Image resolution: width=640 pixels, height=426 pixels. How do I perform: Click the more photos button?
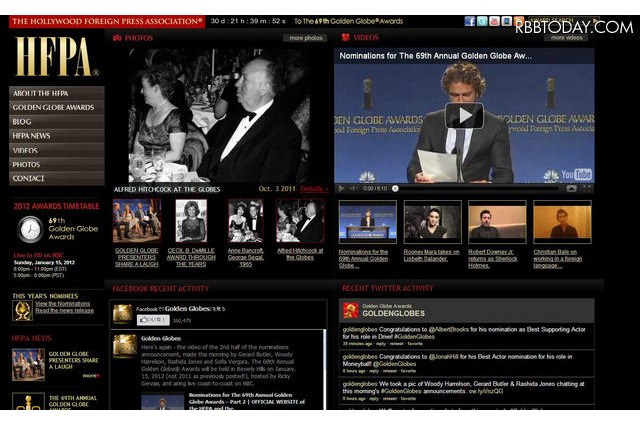pos(305,38)
